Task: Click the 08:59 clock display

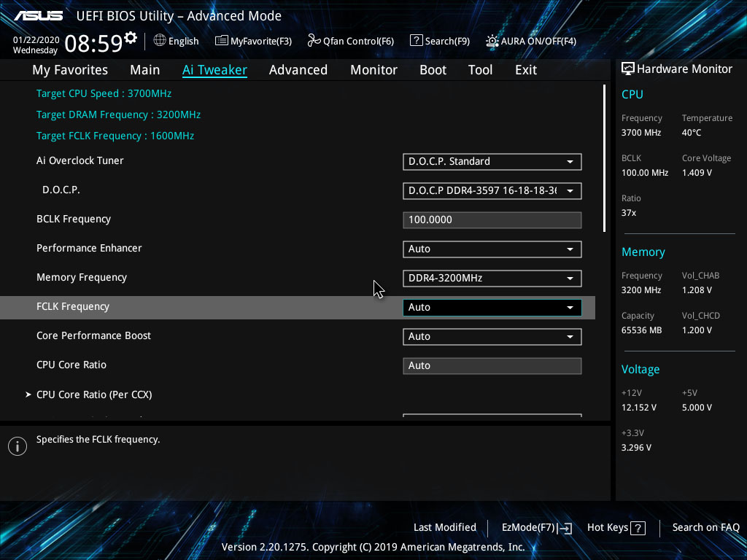Action: tap(93, 43)
